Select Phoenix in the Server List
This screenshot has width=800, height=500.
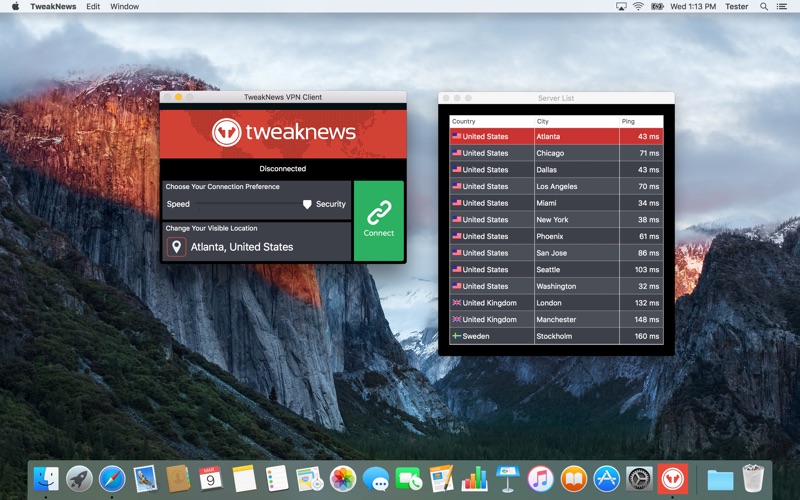click(x=556, y=236)
